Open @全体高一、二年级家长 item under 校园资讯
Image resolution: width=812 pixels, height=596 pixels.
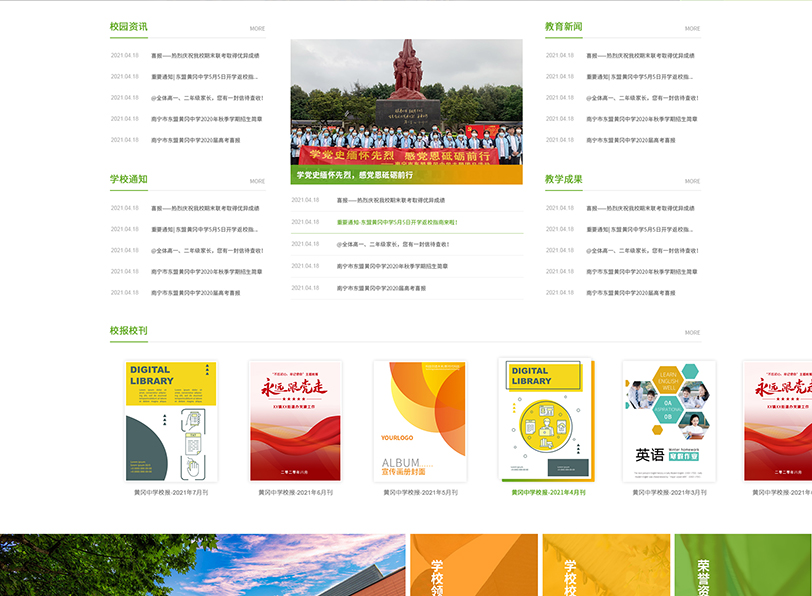pos(207,98)
